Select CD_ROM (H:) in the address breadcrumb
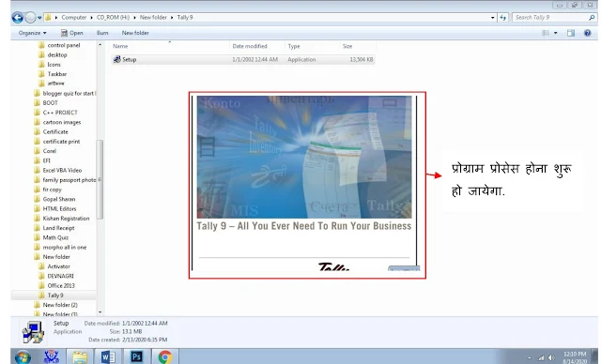 pos(113,17)
